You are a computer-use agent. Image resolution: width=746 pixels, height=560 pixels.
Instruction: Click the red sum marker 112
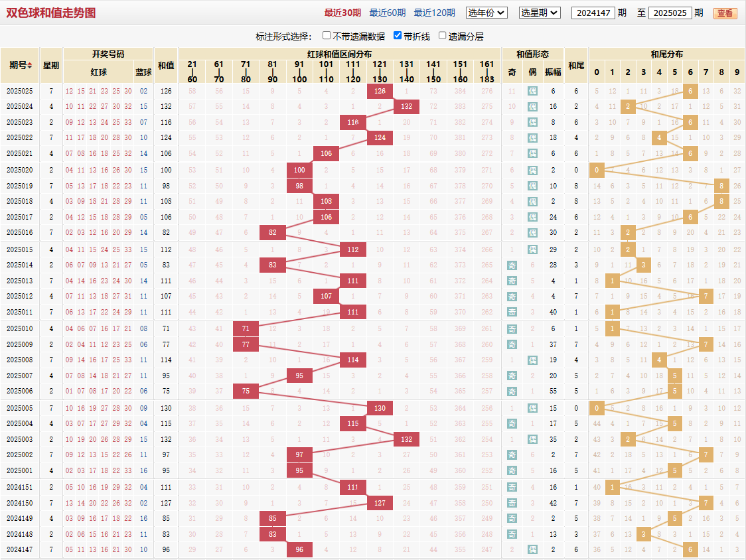click(353, 249)
